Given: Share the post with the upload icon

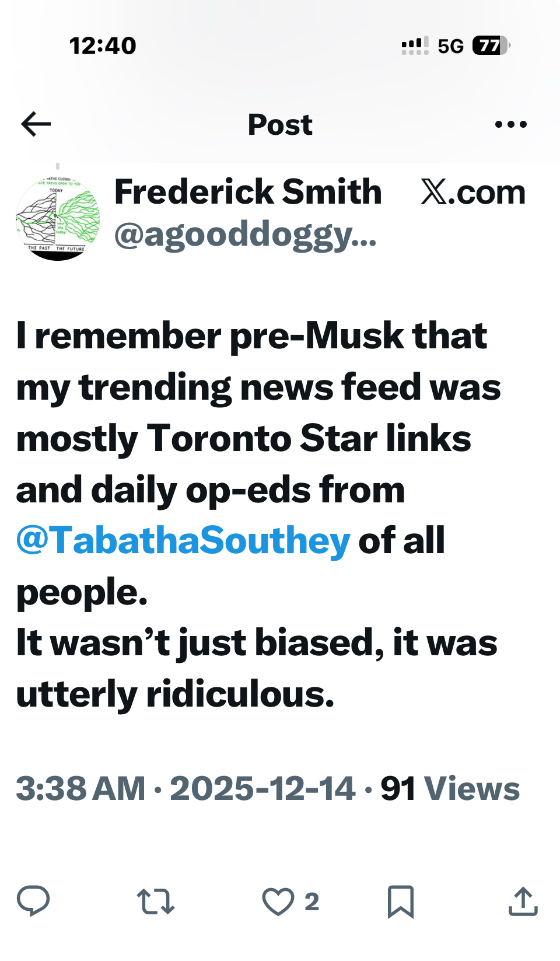Looking at the screenshot, I should pos(523,901).
